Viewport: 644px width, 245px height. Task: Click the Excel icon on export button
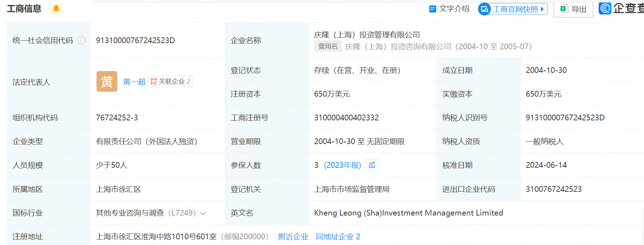[564, 9]
